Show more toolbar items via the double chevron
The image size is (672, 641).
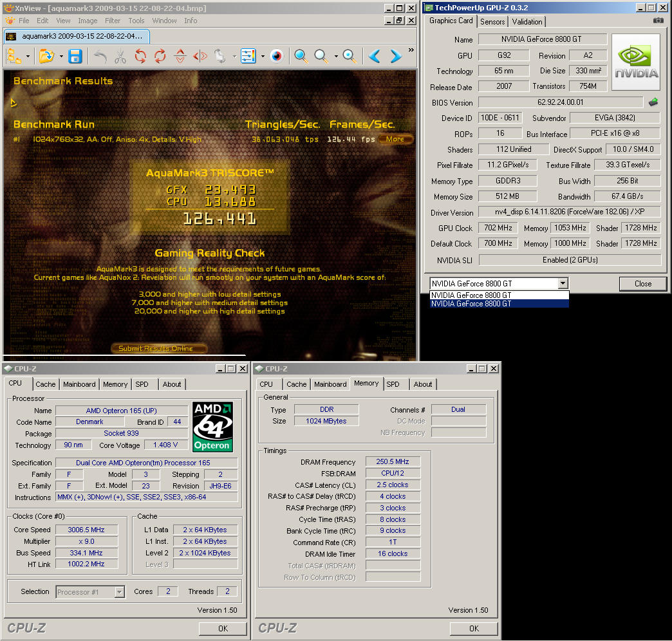point(411,50)
